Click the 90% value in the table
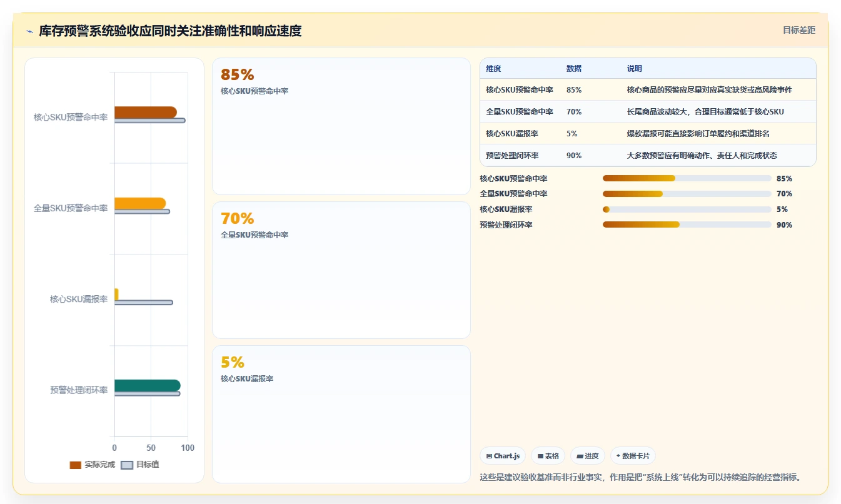Image resolution: width=841 pixels, height=504 pixels. coord(574,156)
